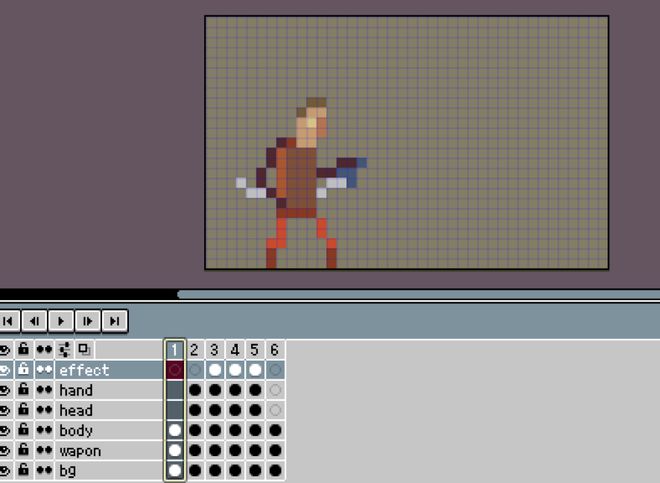Toggle continuous mode in header row
This screenshot has width=660, height=483.
click(x=45, y=350)
